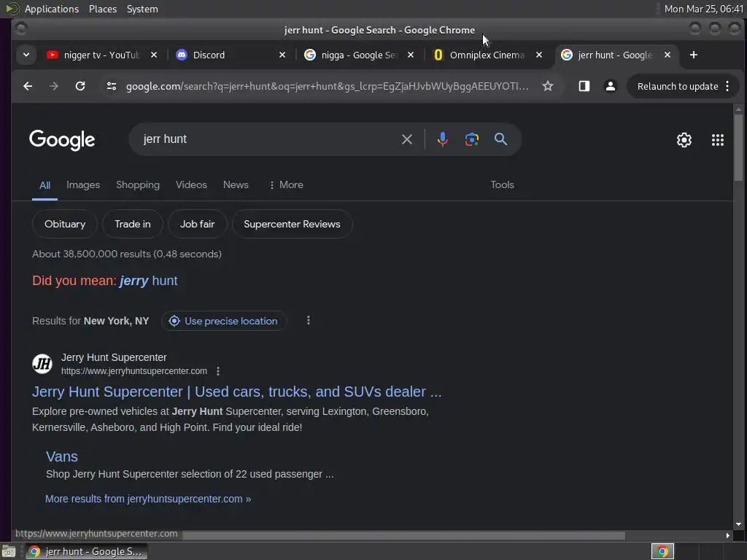Clear the search box with the X

(x=407, y=139)
